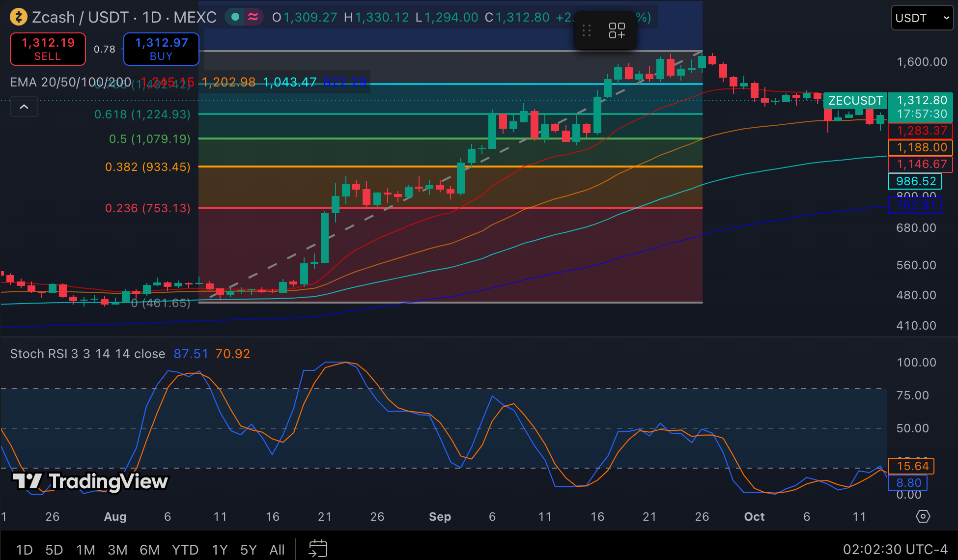Click the 1,283.37 EMA price tag

(921, 131)
